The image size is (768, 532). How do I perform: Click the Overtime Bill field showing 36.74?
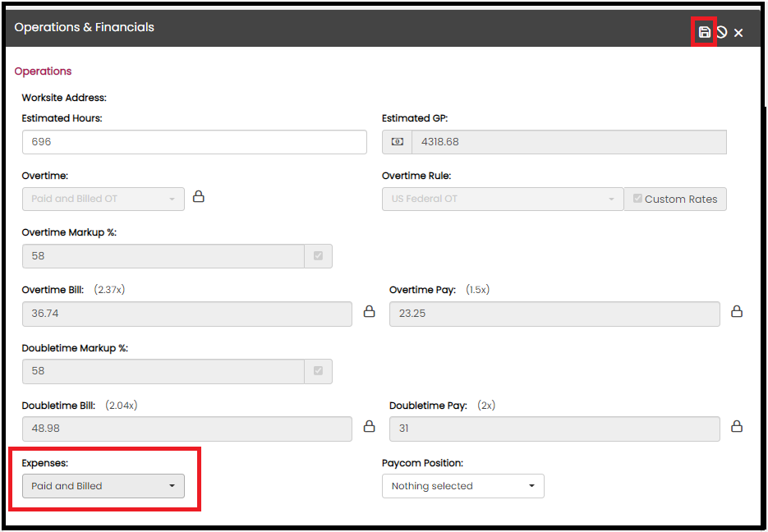click(x=187, y=314)
